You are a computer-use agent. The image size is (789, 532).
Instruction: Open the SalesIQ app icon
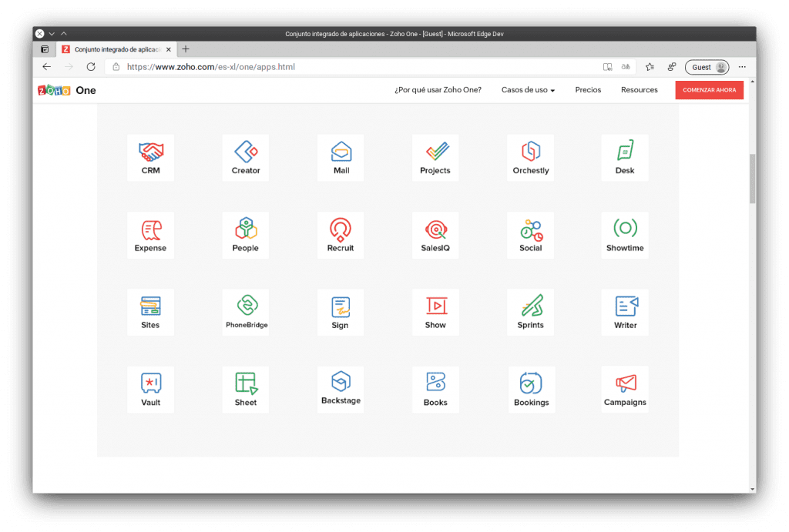[435, 236]
